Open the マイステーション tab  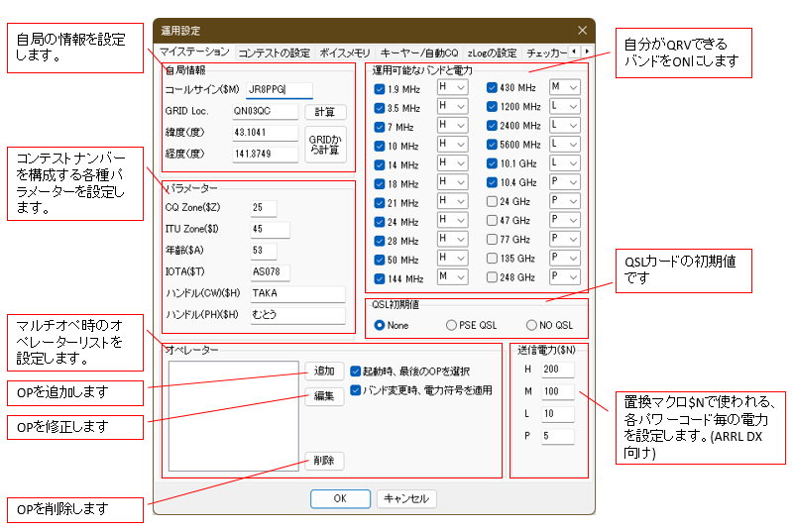194,52
